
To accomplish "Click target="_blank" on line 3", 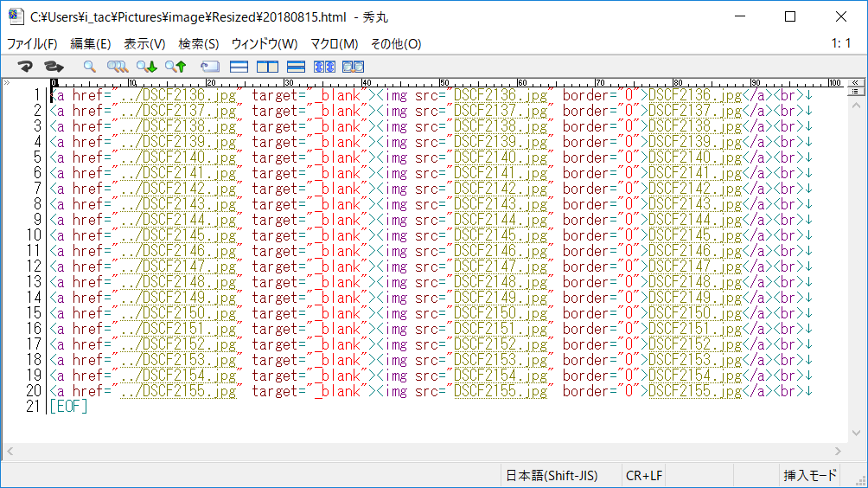I will (309, 127).
